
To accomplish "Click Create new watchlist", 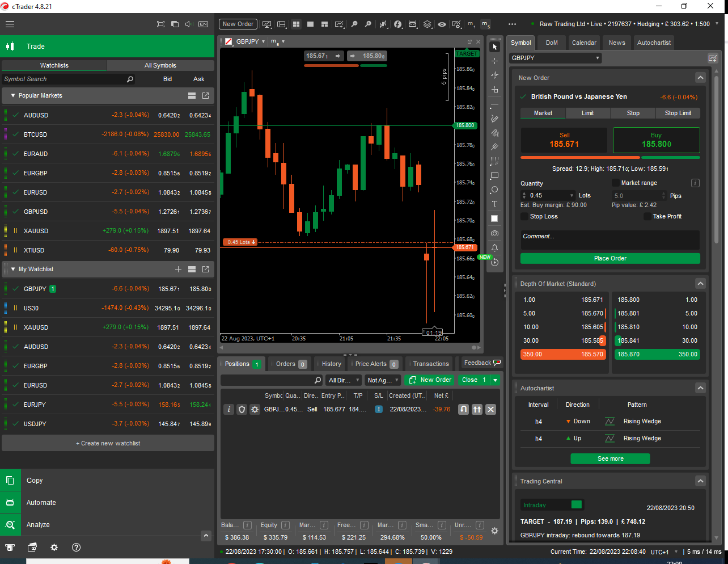I will pos(108,443).
